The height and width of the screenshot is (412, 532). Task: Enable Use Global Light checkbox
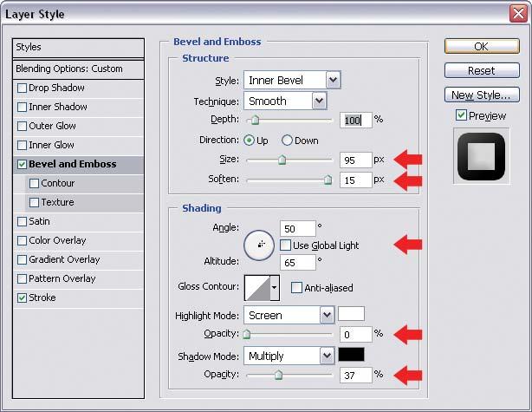tap(285, 245)
